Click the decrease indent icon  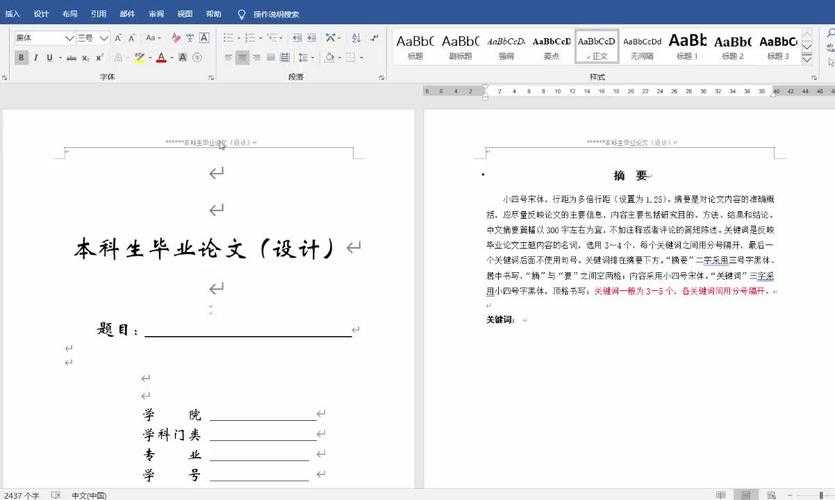pyautogui.click(x=297, y=38)
